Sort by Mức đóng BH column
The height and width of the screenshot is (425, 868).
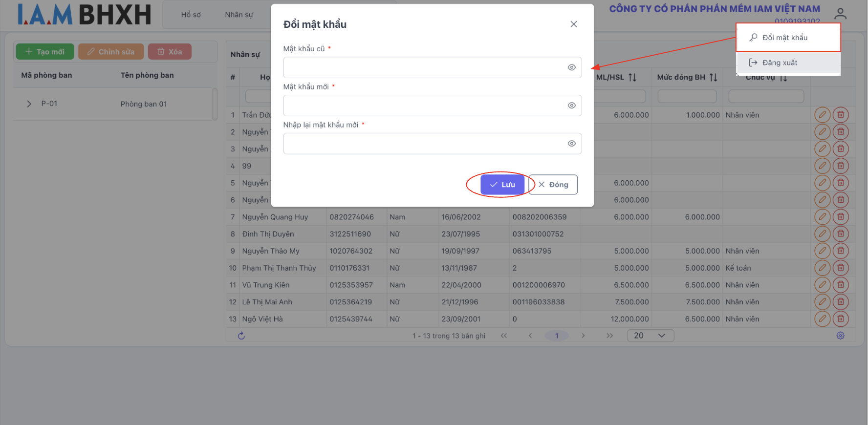[x=713, y=77]
